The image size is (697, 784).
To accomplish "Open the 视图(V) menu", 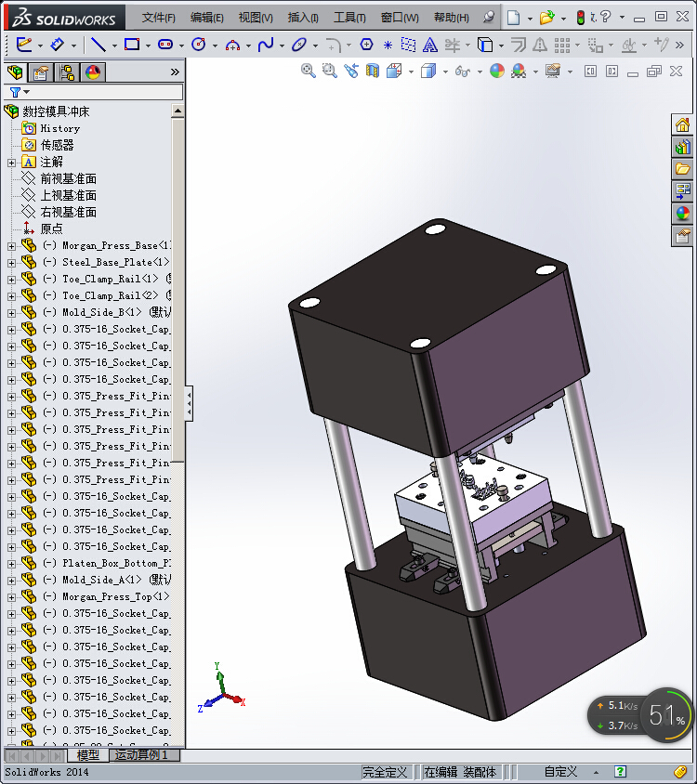I will pos(256,18).
